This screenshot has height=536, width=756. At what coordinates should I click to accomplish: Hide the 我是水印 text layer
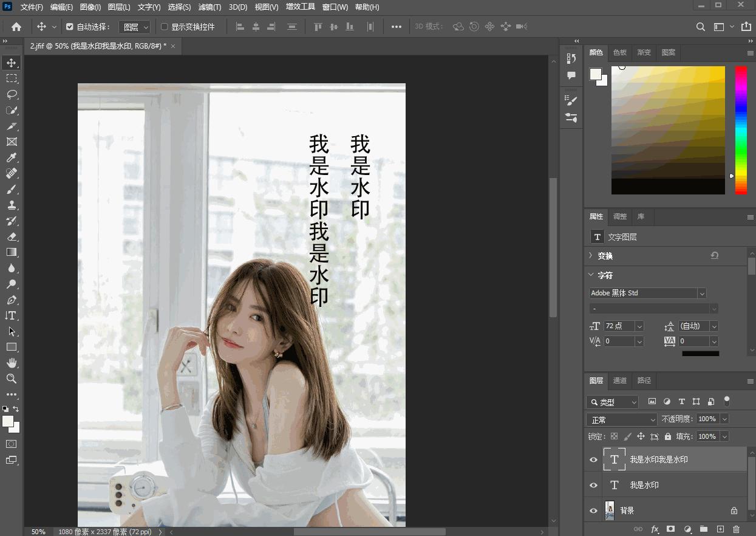pyautogui.click(x=593, y=485)
